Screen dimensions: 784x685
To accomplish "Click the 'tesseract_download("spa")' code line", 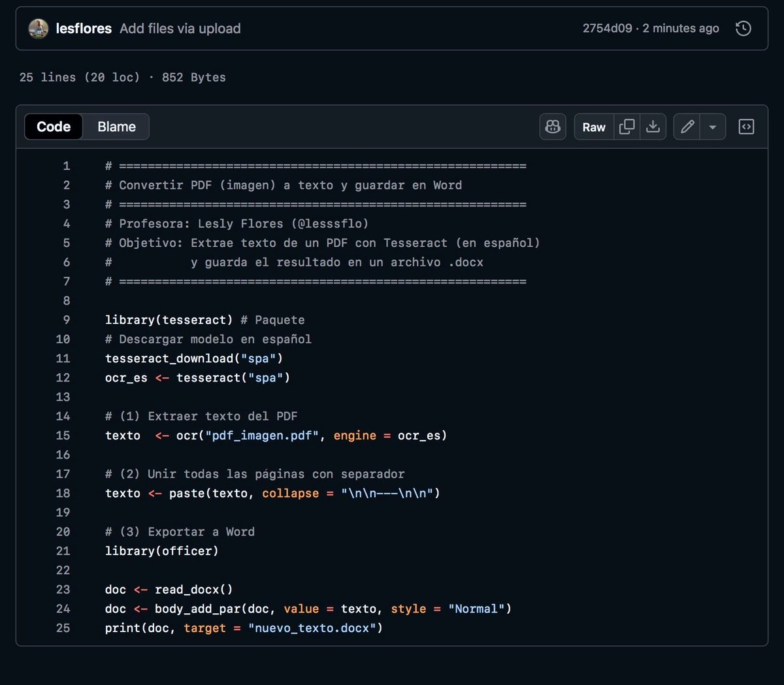I will pos(194,358).
